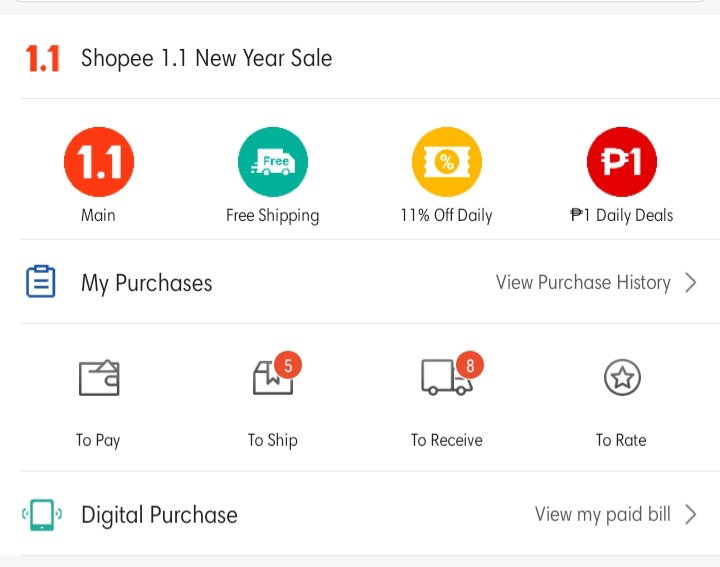View To Ship orders box icon

click(x=273, y=378)
